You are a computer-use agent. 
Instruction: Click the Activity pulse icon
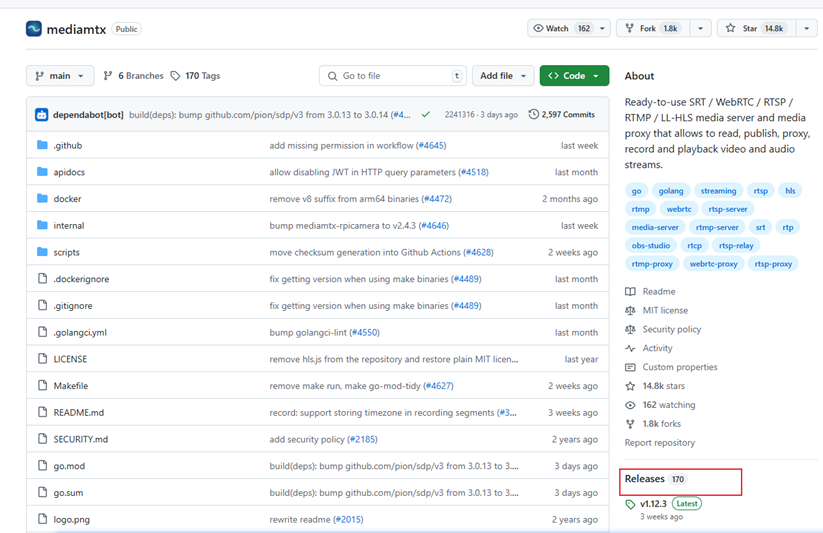630,348
